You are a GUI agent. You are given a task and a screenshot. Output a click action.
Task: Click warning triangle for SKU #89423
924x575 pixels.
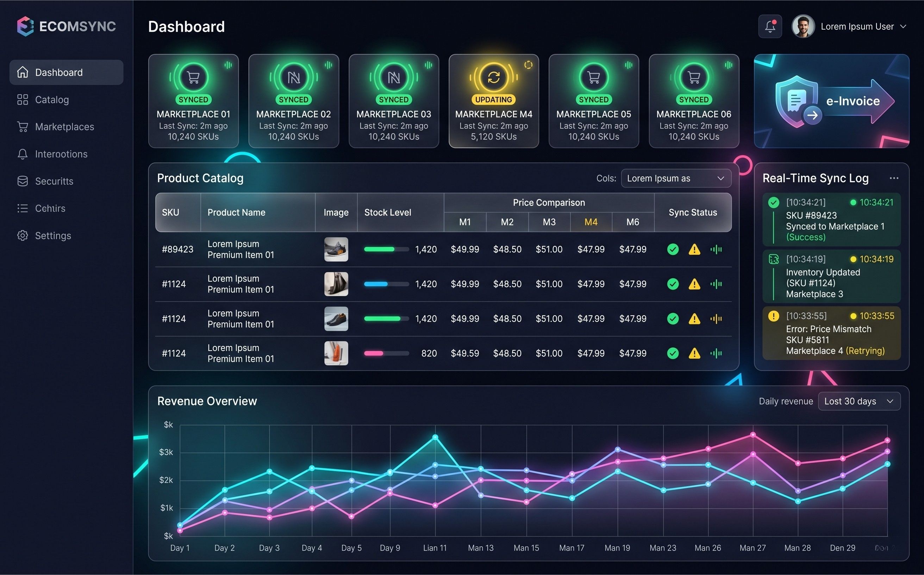pos(694,249)
